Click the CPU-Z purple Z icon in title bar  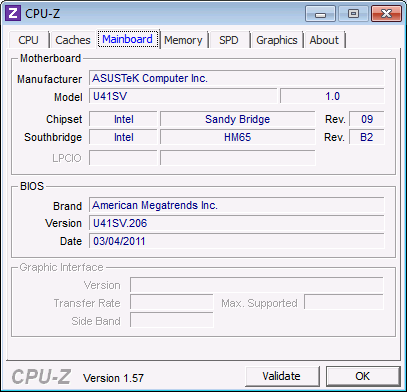pos(13,14)
